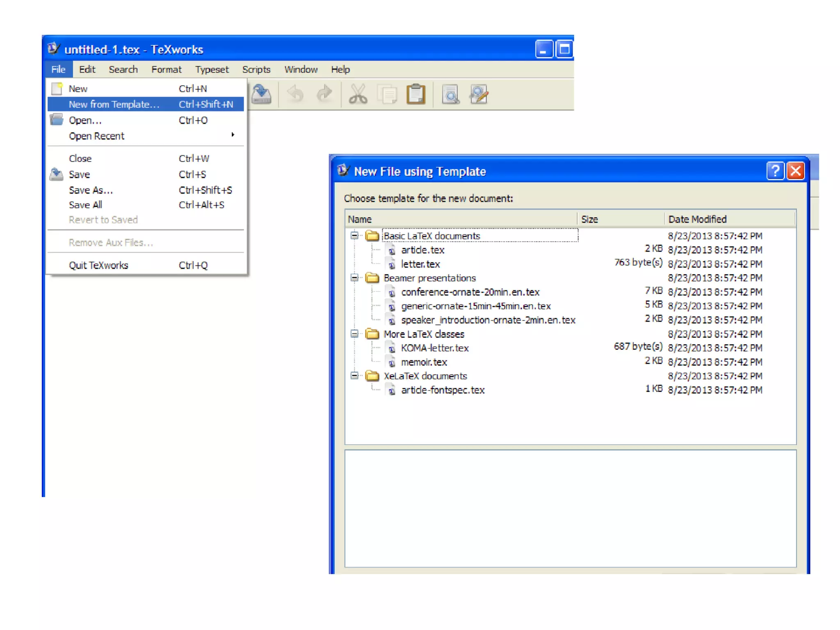Click the Save toolbar icon
This screenshot has width=840, height=630.
[x=261, y=94]
